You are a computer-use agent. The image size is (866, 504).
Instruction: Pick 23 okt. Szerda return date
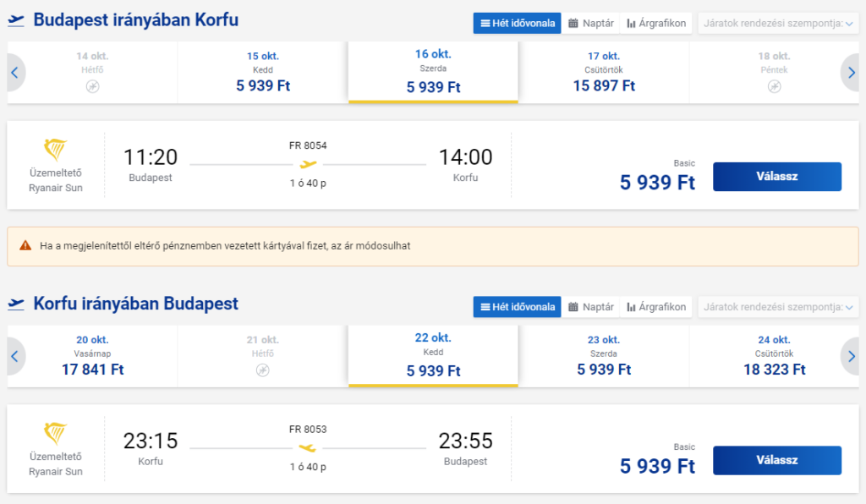pyautogui.click(x=604, y=356)
